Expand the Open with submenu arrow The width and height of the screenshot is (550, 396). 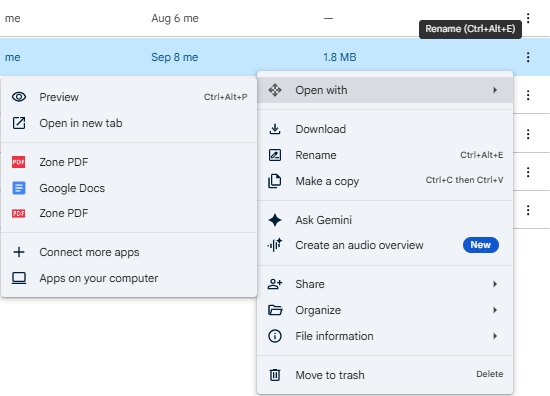[495, 90]
